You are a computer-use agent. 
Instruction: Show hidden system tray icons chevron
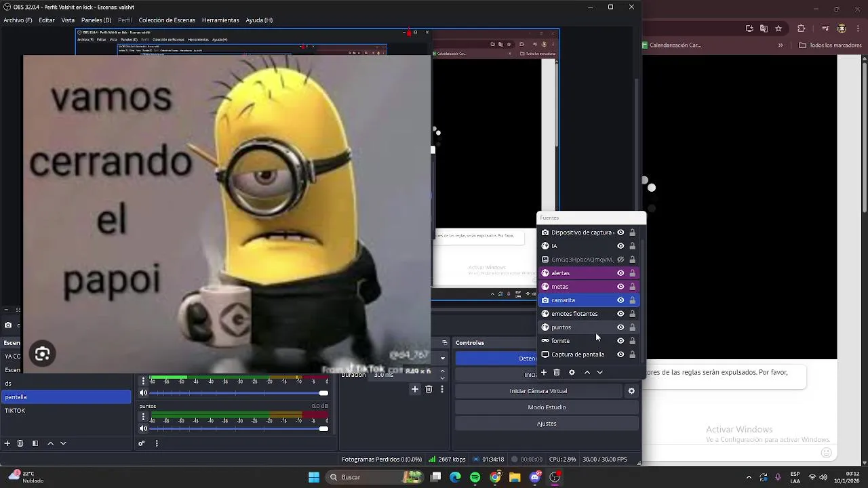[x=749, y=477]
